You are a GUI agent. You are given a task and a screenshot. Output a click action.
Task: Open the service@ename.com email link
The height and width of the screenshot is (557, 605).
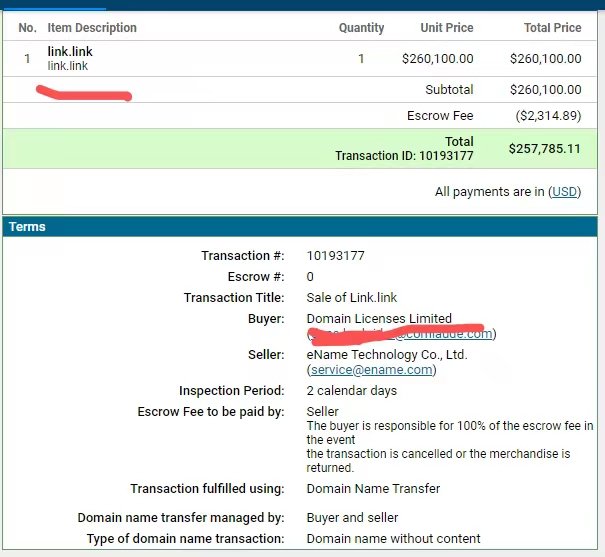(x=372, y=370)
